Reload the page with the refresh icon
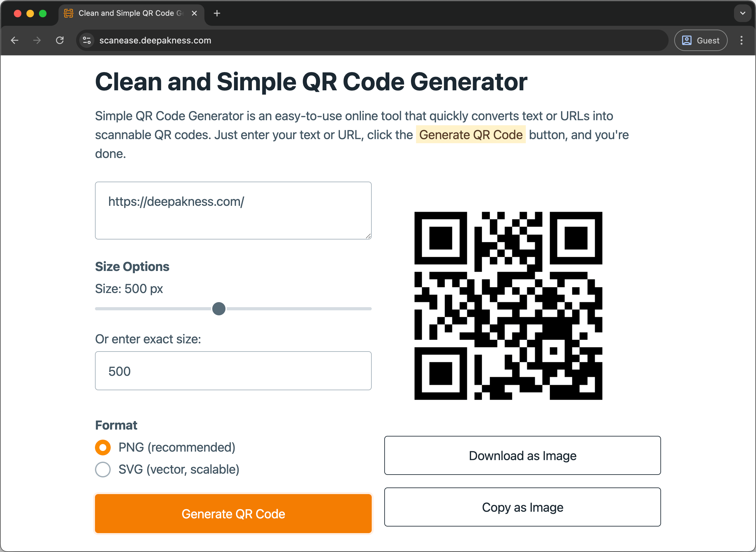756x552 pixels. click(60, 40)
